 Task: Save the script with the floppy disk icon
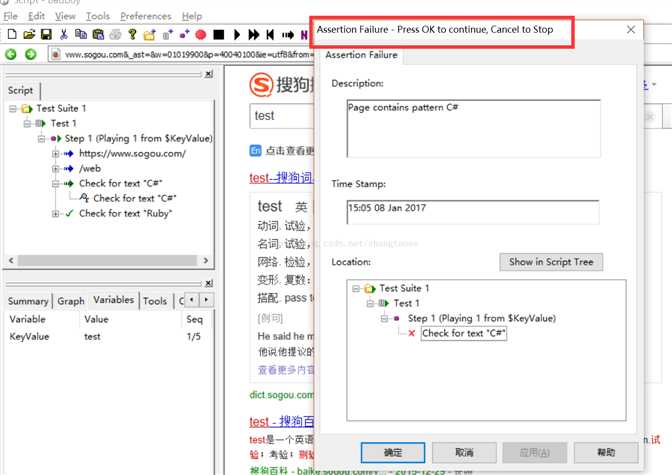click(46, 34)
